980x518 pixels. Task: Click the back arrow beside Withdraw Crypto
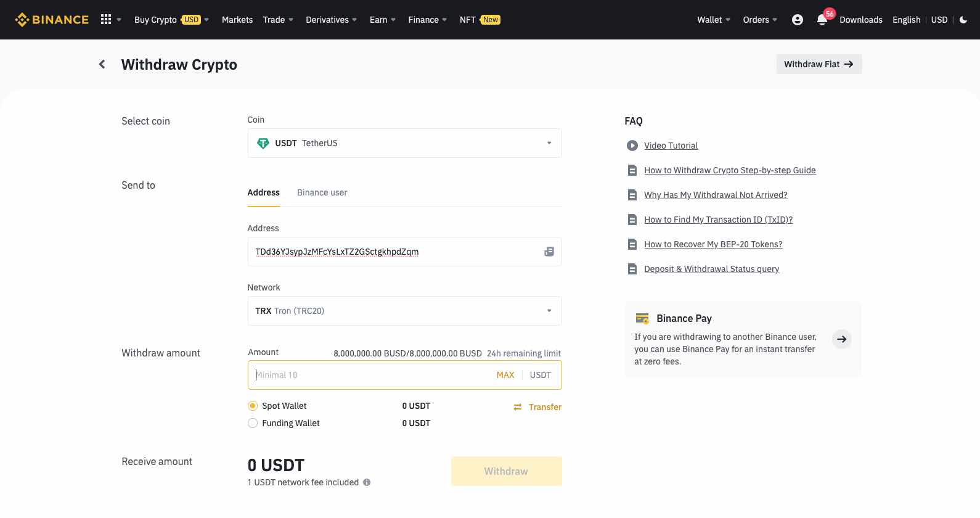pos(102,64)
